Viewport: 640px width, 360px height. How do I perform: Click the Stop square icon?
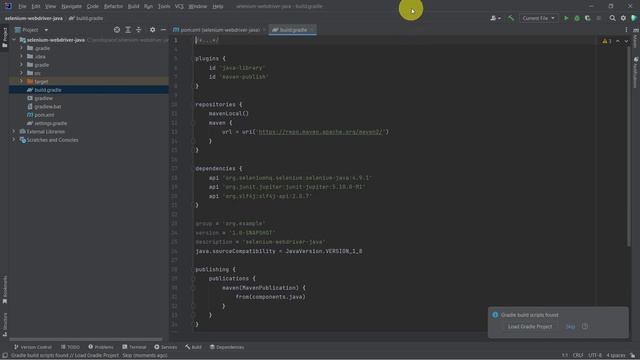[599, 18]
